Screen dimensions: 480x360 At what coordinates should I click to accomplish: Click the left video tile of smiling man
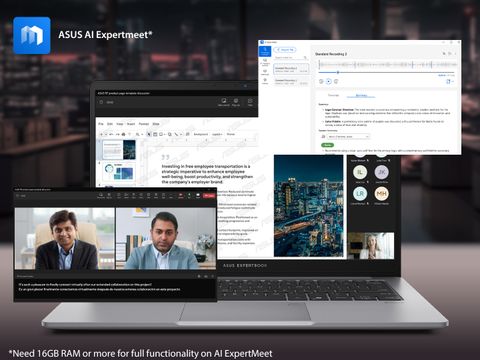[65, 239]
